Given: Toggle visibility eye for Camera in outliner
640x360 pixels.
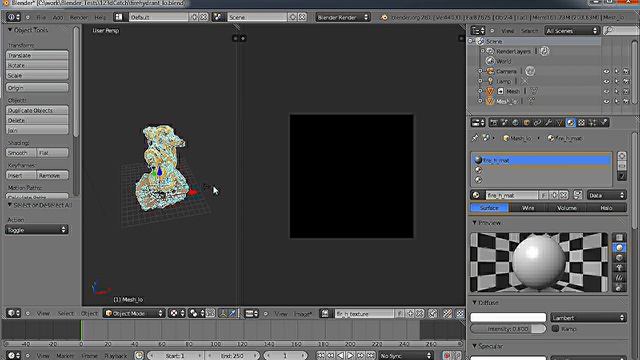Looking at the screenshot, I should 607,71.
